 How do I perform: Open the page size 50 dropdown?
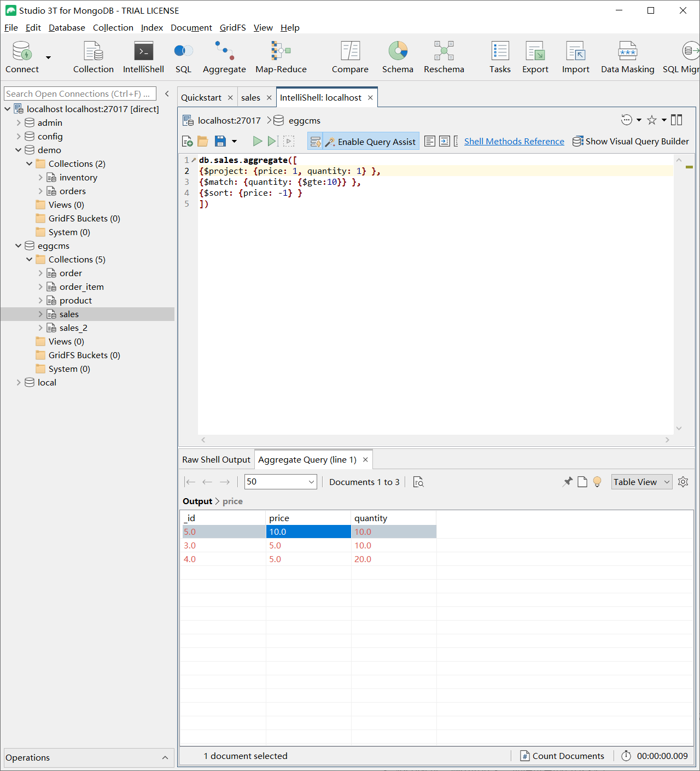click(281, 482)
